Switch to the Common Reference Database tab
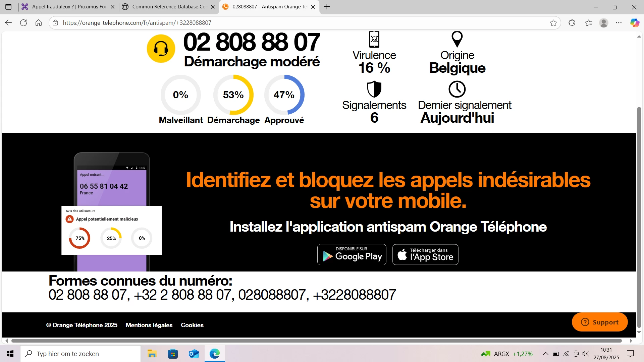Image resolution: width=644 pixels, height=362 pixels. (169, 7)
